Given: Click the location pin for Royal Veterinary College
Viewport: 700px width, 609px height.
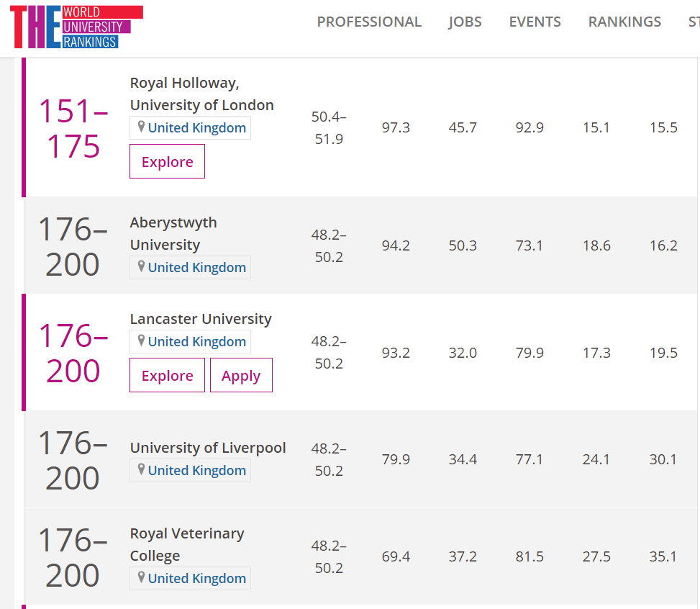Looking at the screenshot, I should tap(141, 577).
